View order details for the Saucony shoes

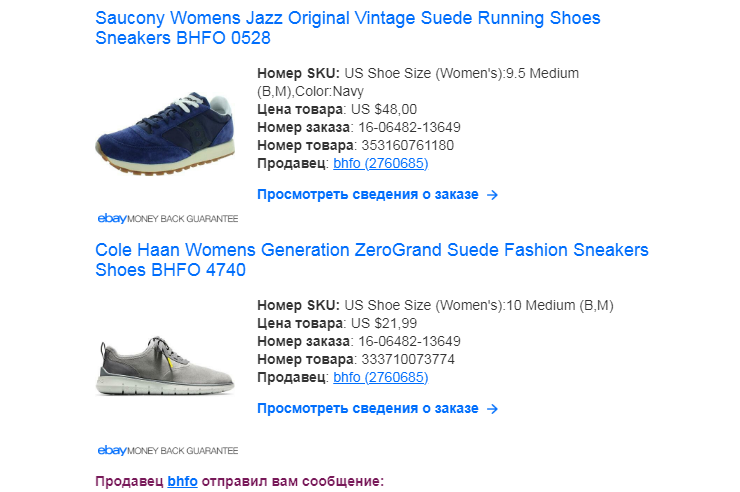point(368,195)
